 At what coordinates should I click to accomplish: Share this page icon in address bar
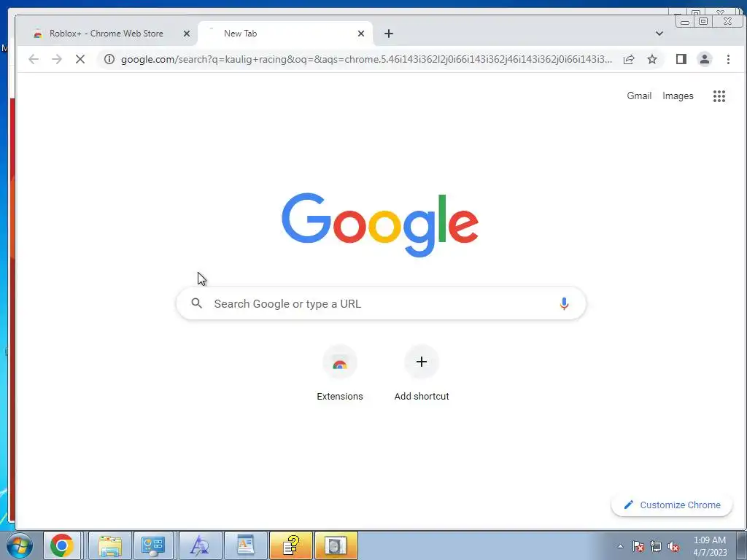pyautogui.click(x=629, y=59)
